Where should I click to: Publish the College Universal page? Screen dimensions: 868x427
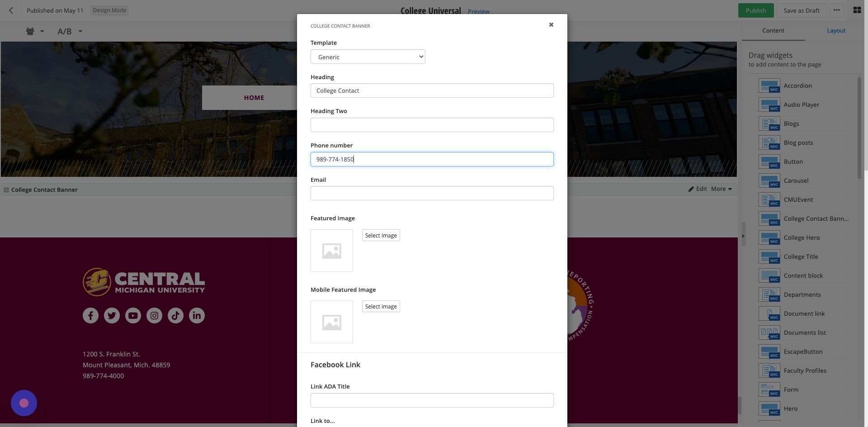[x=755, y=10]
